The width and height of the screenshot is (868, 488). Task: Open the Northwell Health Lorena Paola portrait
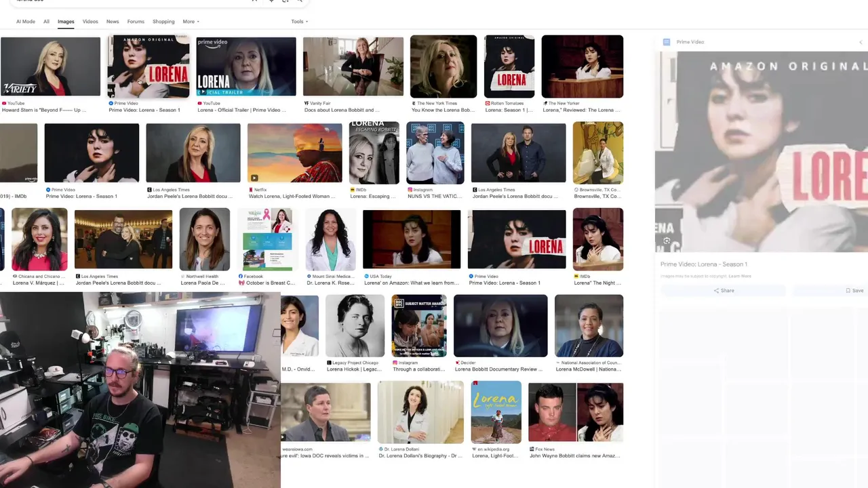(x=205, y=239)
